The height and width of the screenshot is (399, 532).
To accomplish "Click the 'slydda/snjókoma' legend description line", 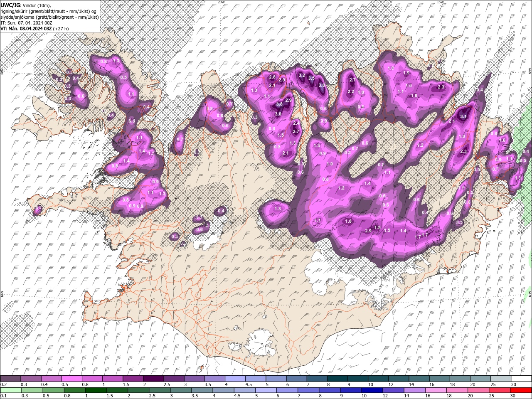I will (49, 17).
